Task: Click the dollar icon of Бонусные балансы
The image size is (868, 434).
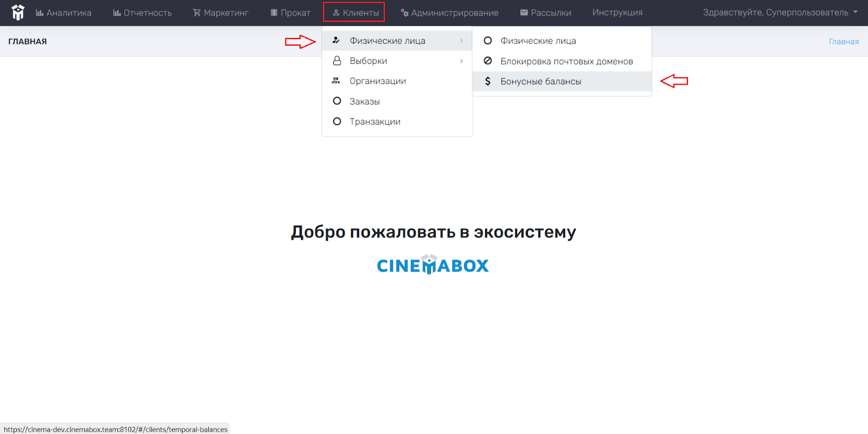Action: tap(488, 81)
